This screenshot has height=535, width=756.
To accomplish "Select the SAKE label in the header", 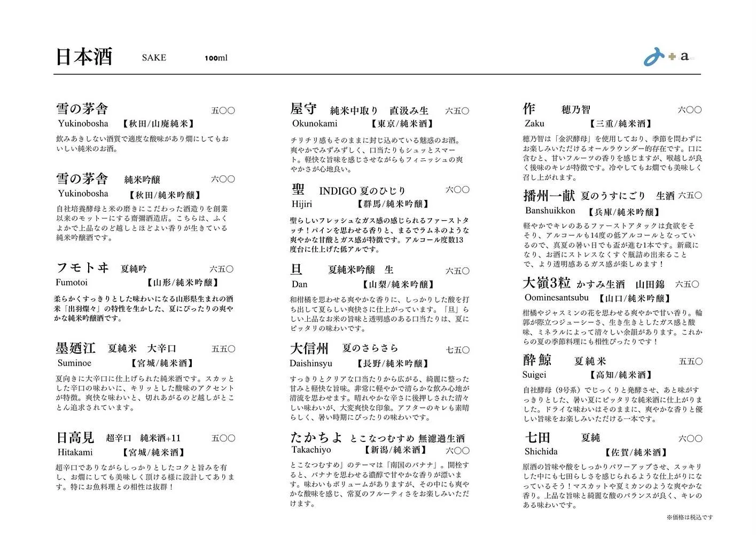I will tap(153, 58).
